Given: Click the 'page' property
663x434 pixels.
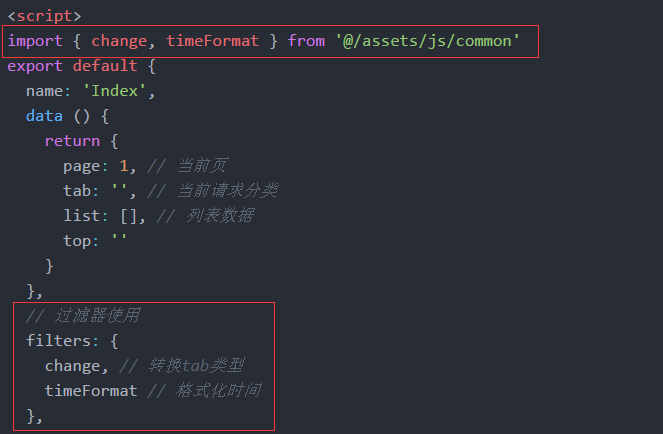Looking at the screenshot, I should [81, 166].
